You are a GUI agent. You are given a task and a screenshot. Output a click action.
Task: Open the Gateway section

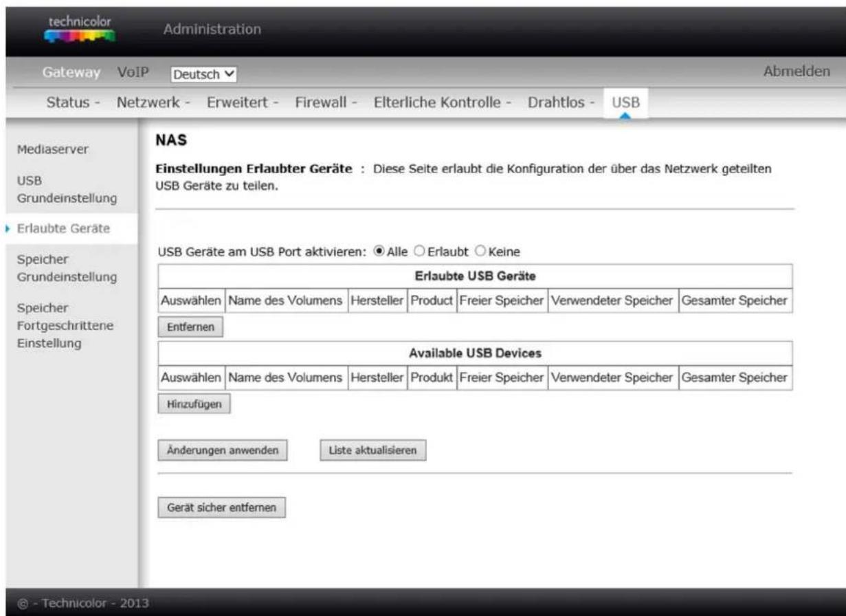click(73, 71)
